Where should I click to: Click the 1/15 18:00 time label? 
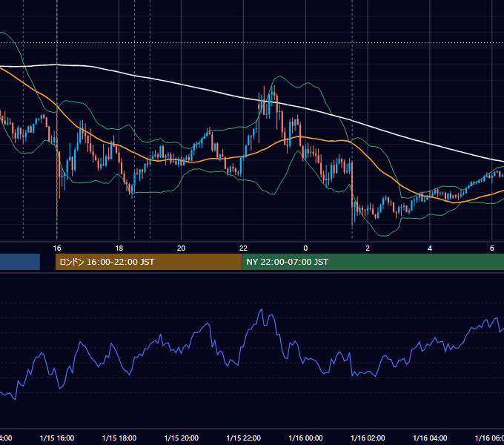119,438
